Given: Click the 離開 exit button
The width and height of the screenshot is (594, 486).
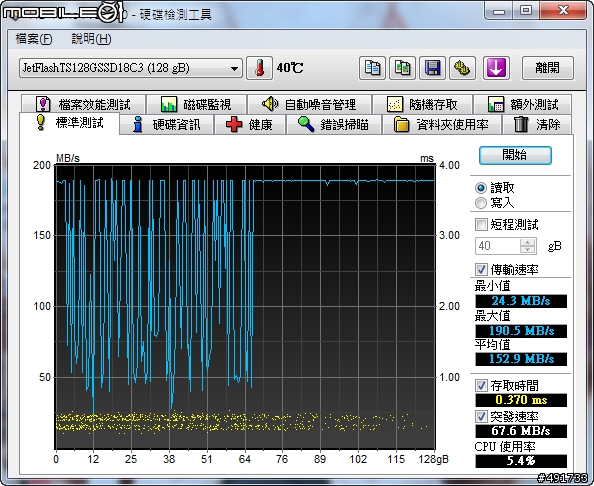Looking at the screenshot, I should tap(547, 68).
